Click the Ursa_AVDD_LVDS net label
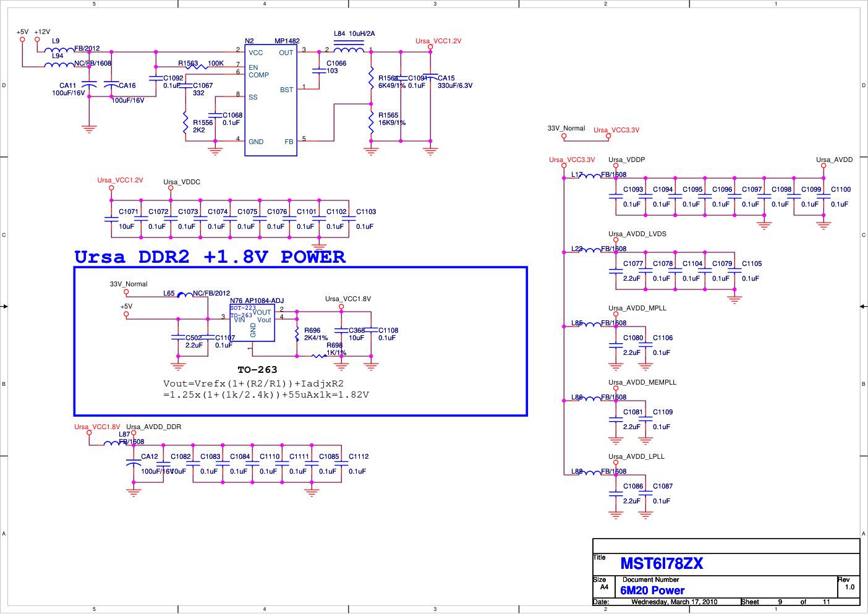The height and width of the screenshot is (614, 868). [637, 234]
